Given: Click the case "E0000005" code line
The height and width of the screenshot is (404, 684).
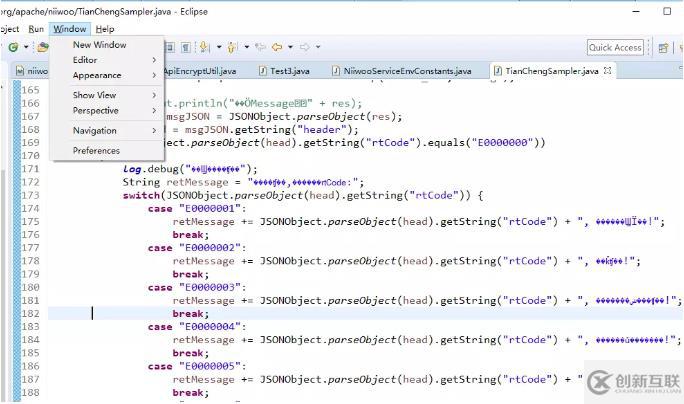Looking at the screenshot, I should (197, 366).
